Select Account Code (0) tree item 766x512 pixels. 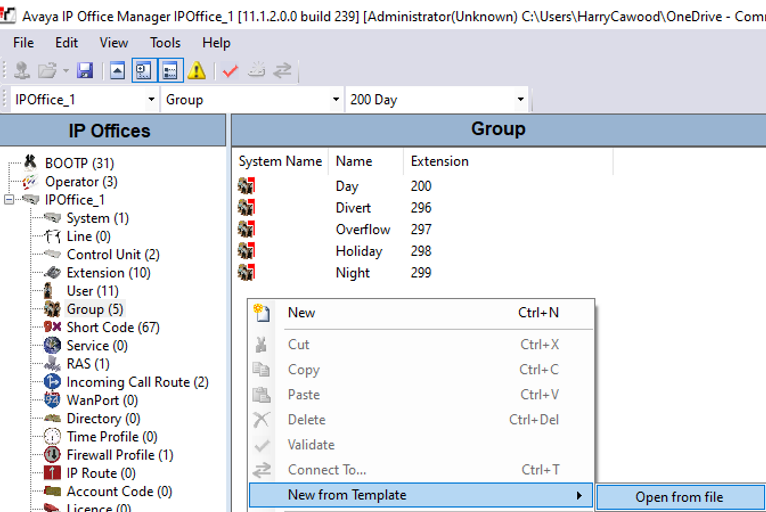(x=119, y=491)
